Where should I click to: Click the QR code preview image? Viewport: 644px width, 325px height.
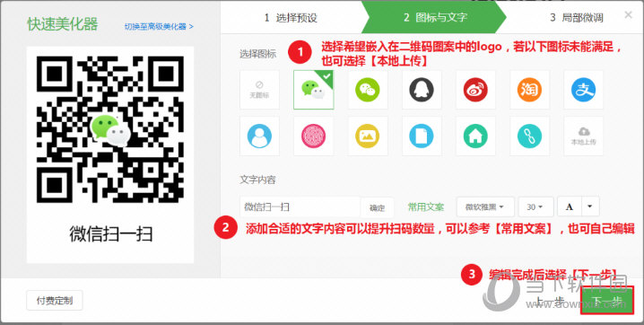110,129
